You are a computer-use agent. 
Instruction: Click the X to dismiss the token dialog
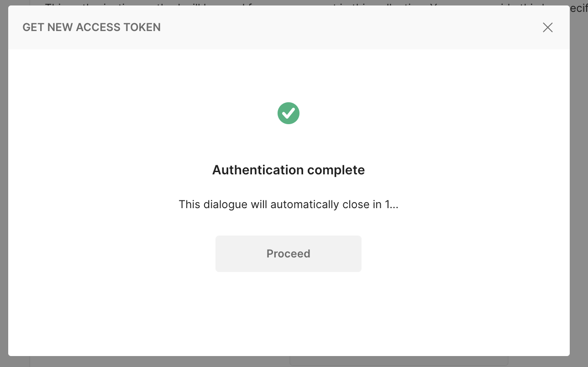coord(547,27)
